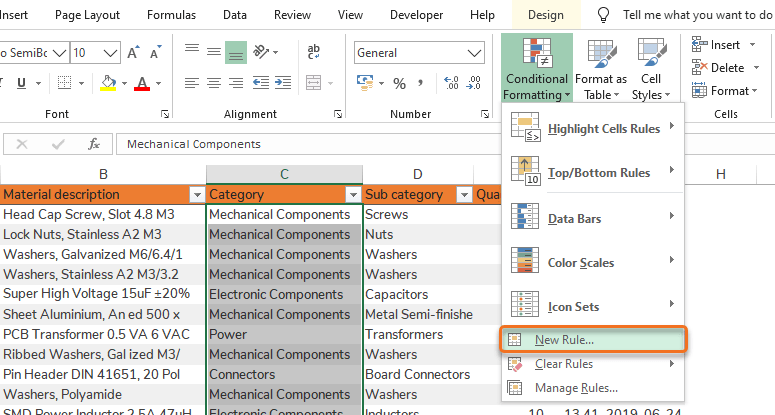Click the Increase Decimal icon
This screenshot has height=415, width=775.
pyautogui.click(x=450, y=83)
